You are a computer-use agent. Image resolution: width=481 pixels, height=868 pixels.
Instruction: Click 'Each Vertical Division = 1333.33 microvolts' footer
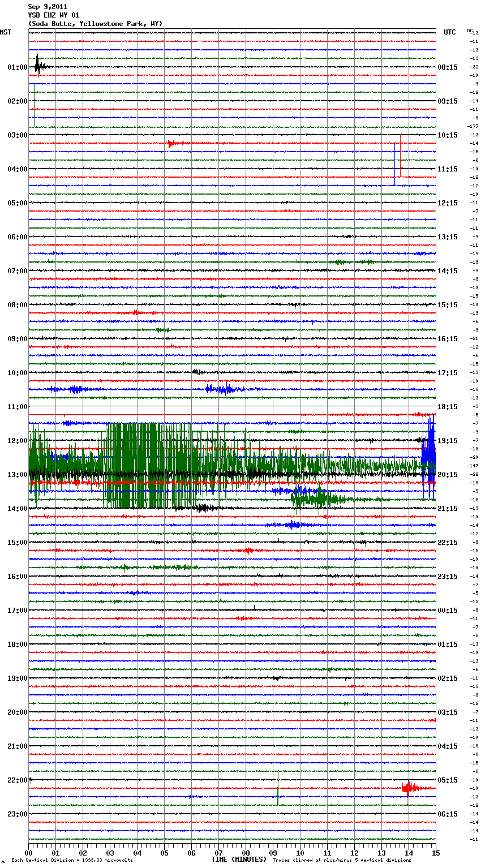[72, 861]
